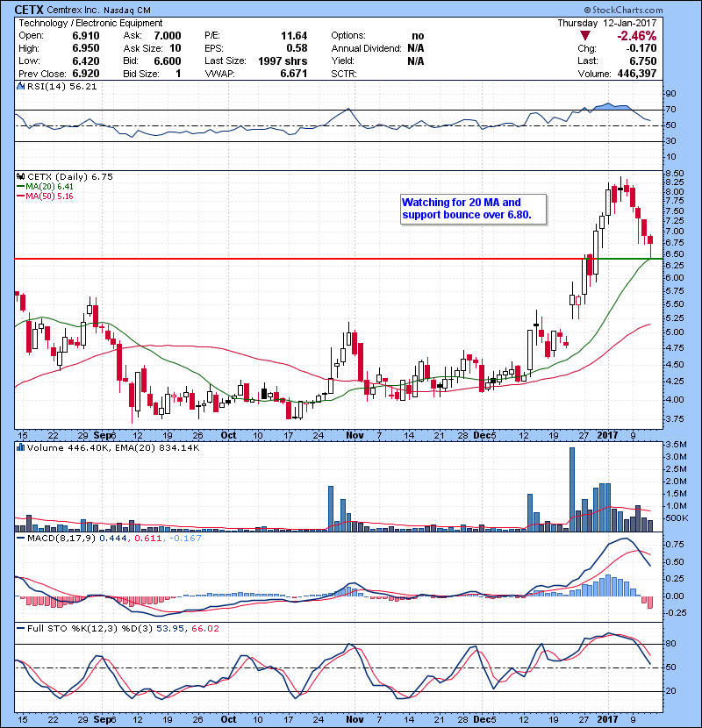Click the MACD signal value 0.611

[x=147, y=539]
